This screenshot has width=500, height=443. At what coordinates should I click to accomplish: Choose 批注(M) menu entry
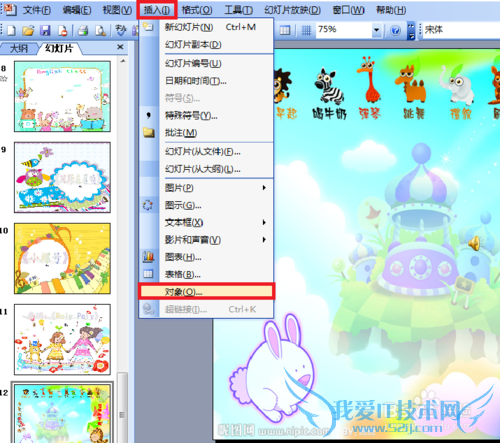(206, 133)
